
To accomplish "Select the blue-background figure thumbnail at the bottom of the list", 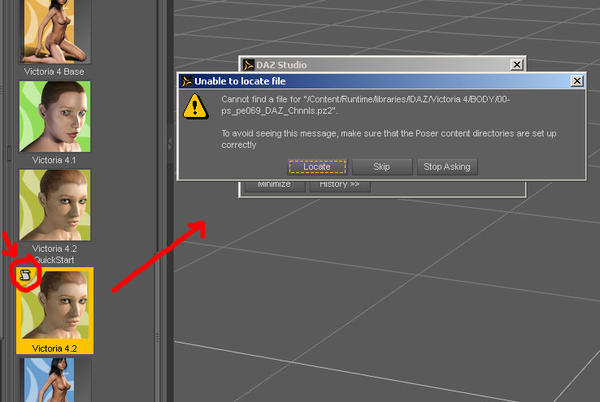I will (x=54, y=380).
